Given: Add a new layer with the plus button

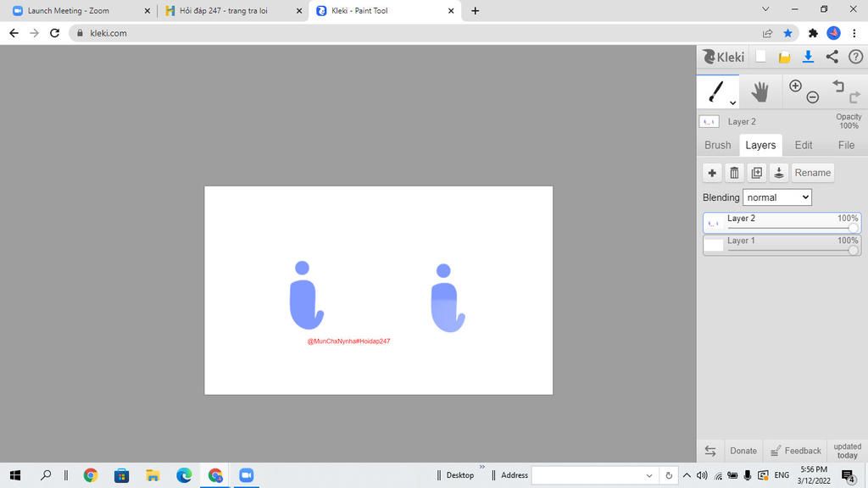Looking at the screenshot, I should coord(712,173).
